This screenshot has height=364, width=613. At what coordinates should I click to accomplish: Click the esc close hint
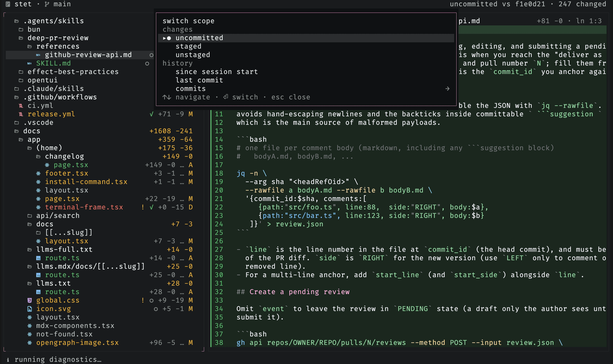[290, 97]
